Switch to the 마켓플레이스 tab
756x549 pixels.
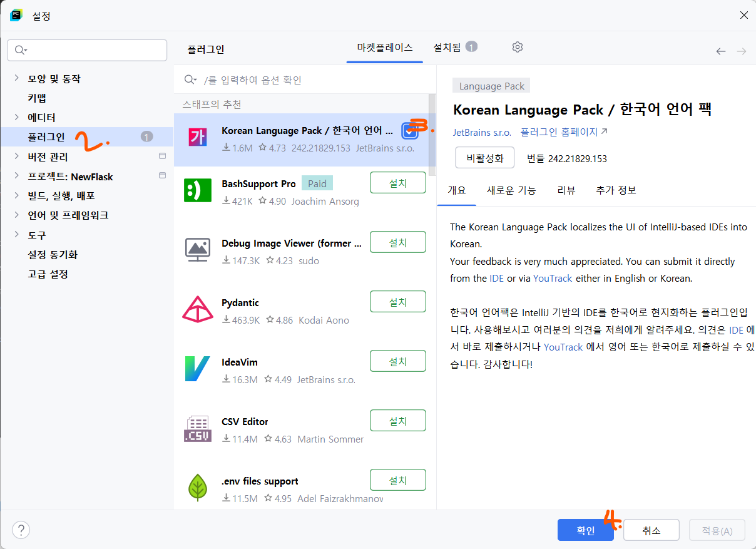point(385,48)
